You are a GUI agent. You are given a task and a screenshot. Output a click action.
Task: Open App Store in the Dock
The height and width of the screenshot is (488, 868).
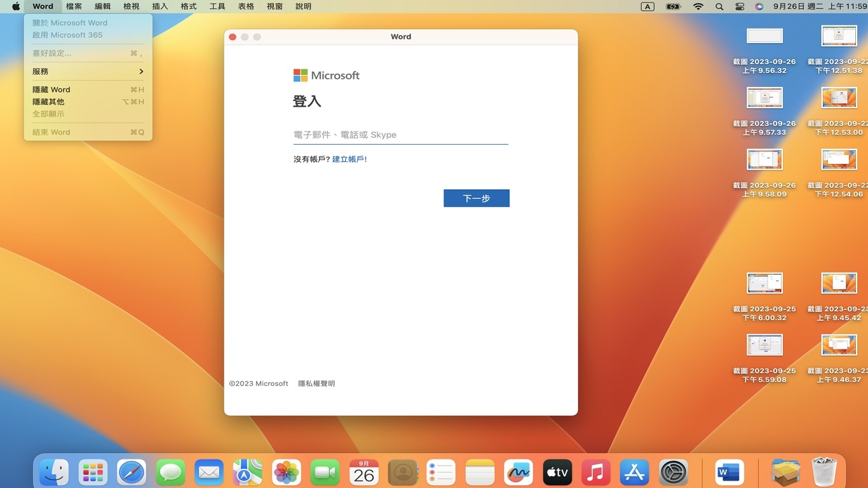click(x=635, y=473)
